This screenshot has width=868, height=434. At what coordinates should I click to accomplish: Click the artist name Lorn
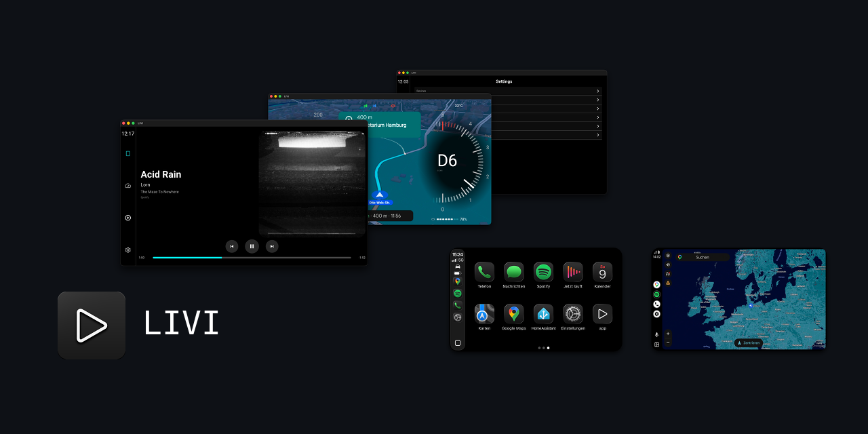pyautogui.click(x=145, y=184)
